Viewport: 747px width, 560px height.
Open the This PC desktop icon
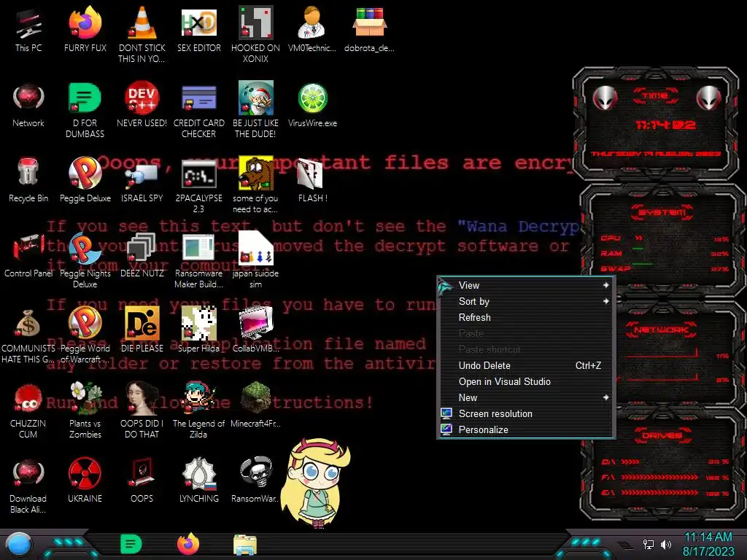click(28, 29)
